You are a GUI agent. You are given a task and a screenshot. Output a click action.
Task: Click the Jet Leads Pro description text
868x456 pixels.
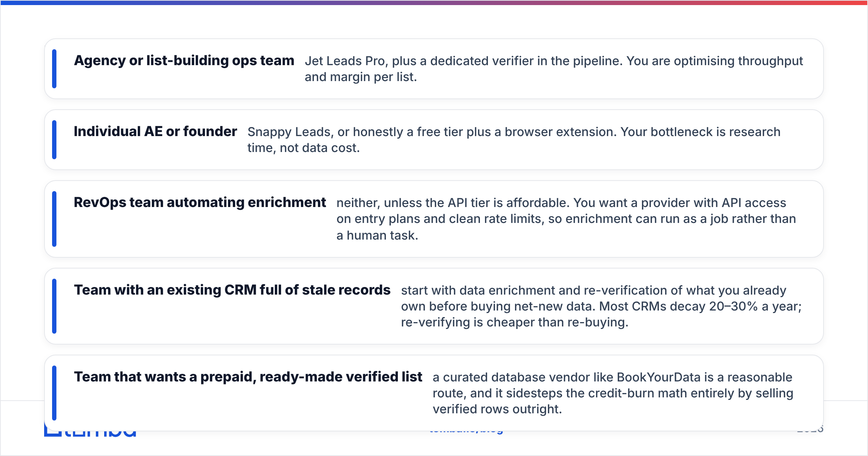click(x=554, y=69)
